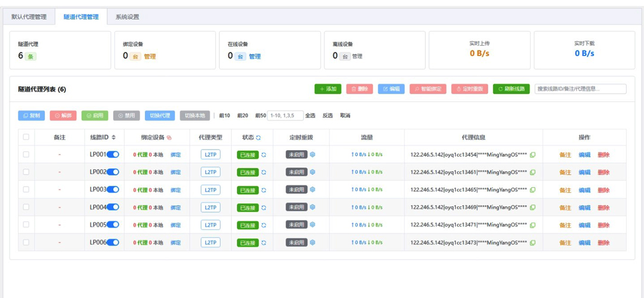This screenshot has height=298, width=644.
Task: Click the 切换代理 button
Action: [160, 116]
